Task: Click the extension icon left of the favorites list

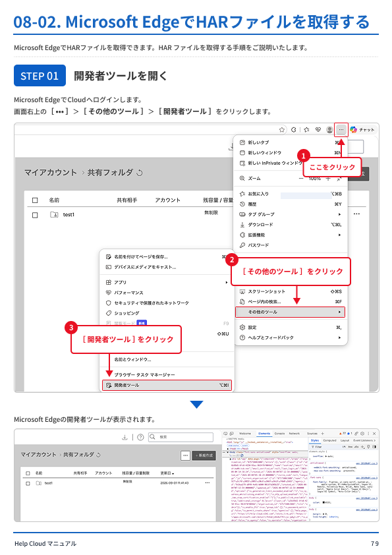Action: pyautogui.click(x=294, y=130)
